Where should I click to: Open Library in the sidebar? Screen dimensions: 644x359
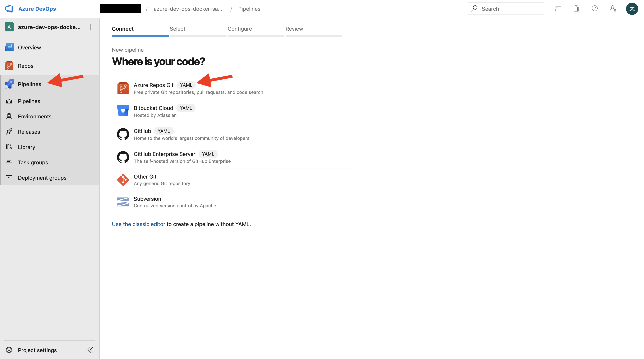tap(50, 147)
